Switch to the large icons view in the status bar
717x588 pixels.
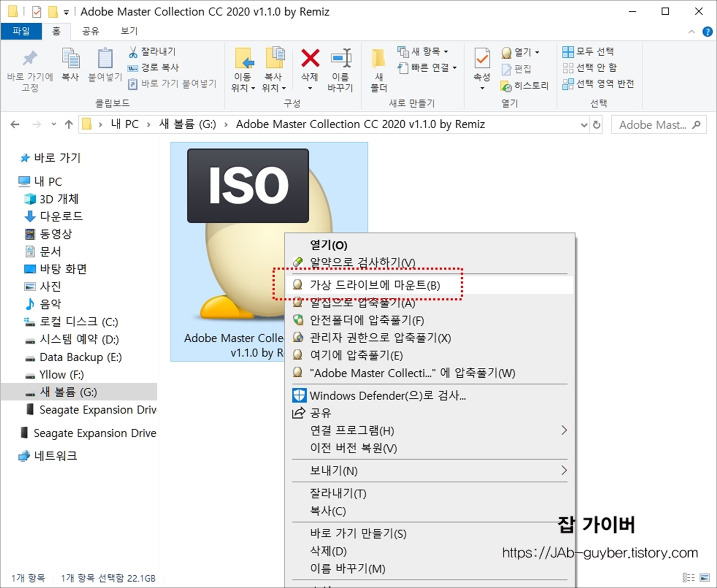pyautogui.click(x=705, y=577)
